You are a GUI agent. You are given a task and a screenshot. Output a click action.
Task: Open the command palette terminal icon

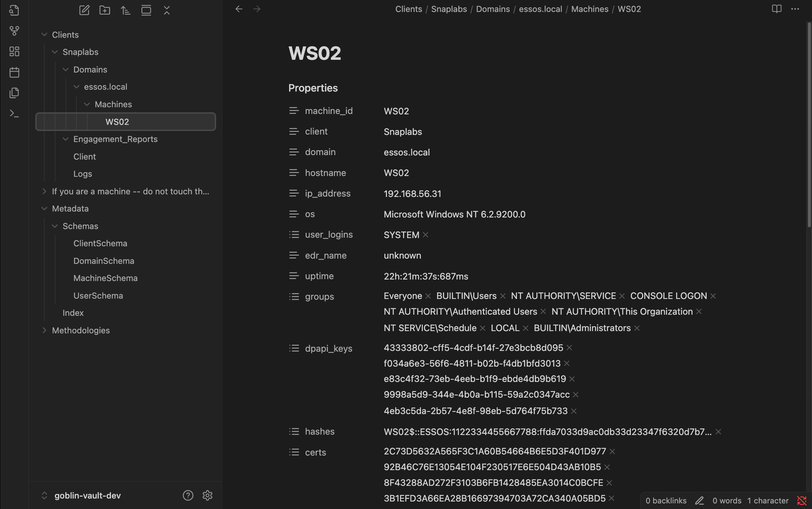point(14,113)
